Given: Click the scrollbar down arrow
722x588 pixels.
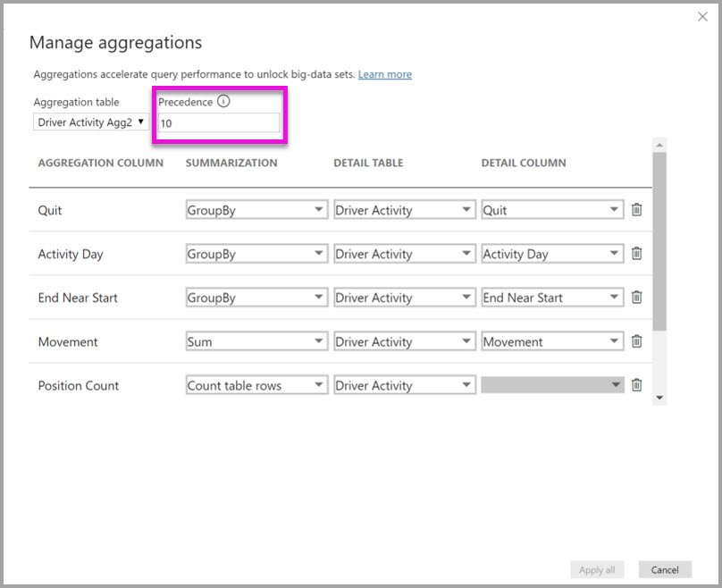Looking at the screenshot, I should tap(659, 397).
